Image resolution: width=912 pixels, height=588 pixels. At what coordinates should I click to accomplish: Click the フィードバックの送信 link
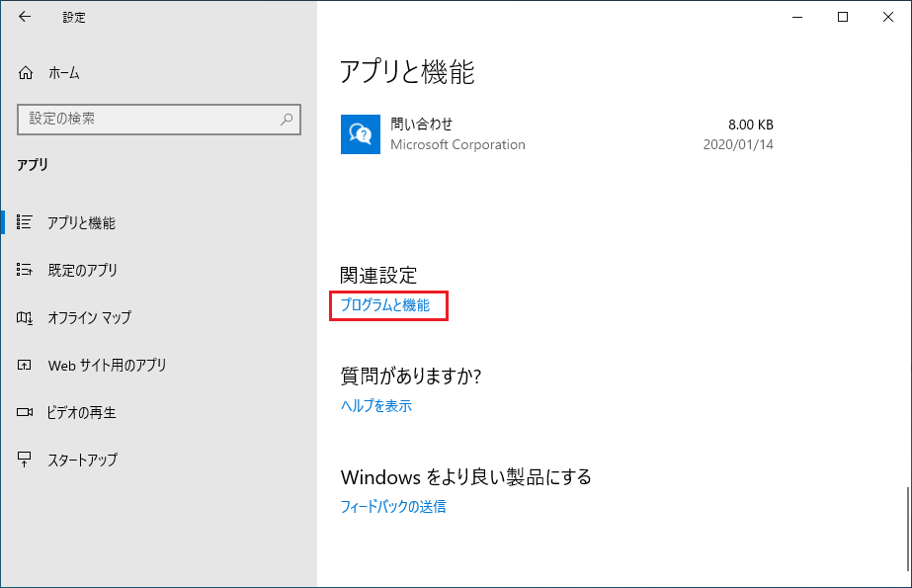(393, 507)
